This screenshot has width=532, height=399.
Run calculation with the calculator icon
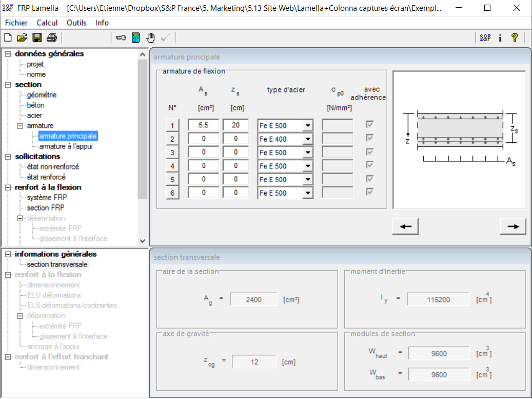[x=136, y=37]
